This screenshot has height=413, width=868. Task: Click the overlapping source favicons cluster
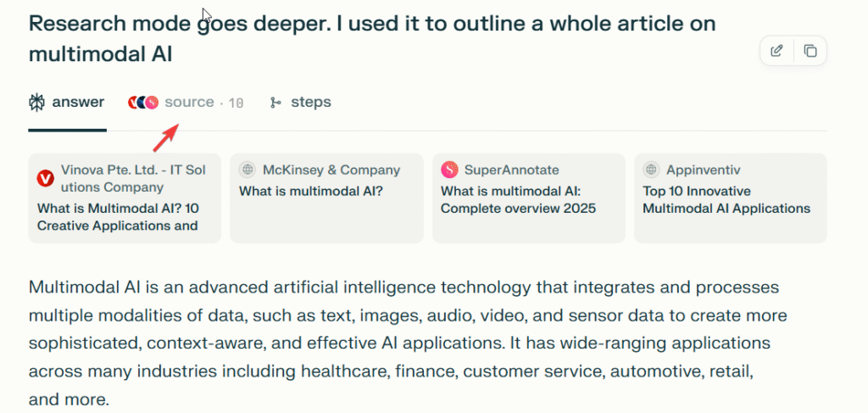pyautogui.click(x=143, y=103)
